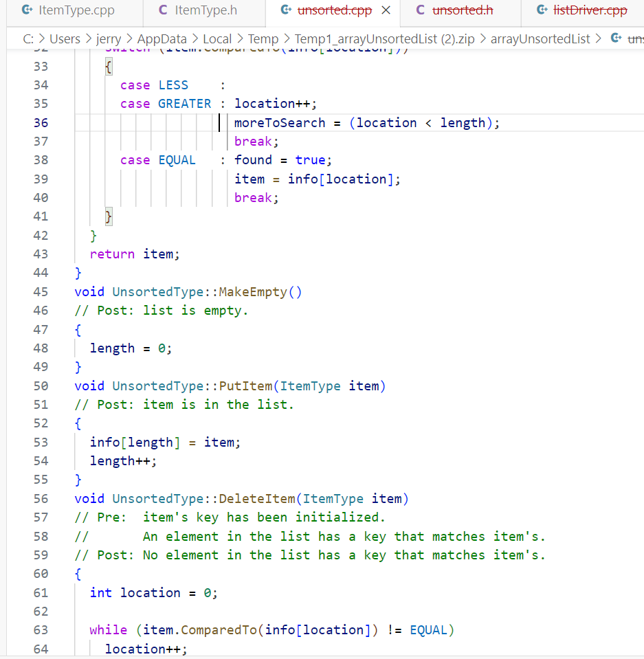Click 'length = 0;' on line 48
The width and height of the screenshot is (644, 659).
coord(131,348)
